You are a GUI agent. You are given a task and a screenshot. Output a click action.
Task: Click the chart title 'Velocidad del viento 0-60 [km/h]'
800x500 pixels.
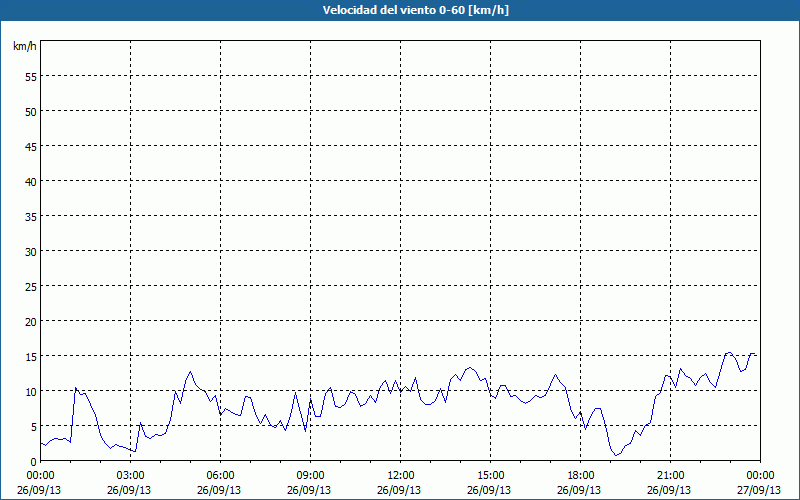415,10
